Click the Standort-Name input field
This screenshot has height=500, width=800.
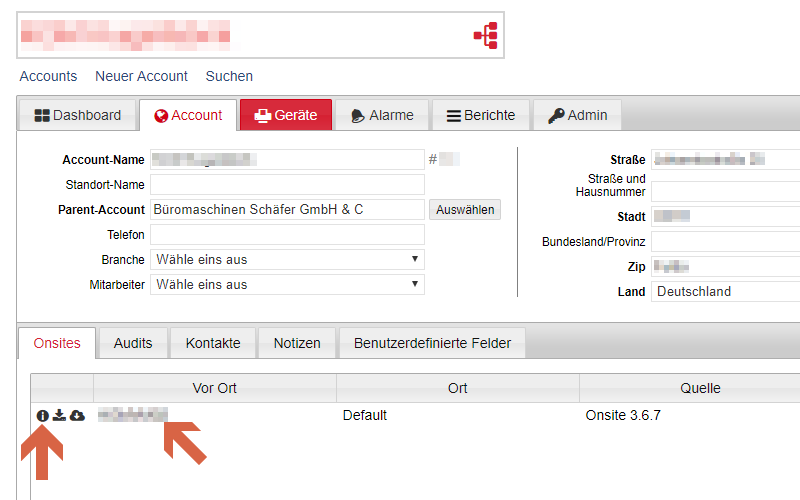tap(287, 185)
